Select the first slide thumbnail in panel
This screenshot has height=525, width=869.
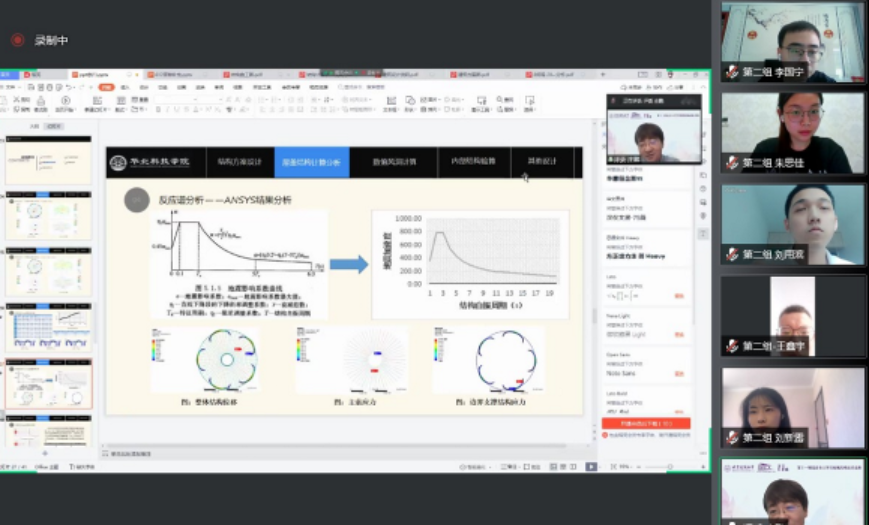48,161
